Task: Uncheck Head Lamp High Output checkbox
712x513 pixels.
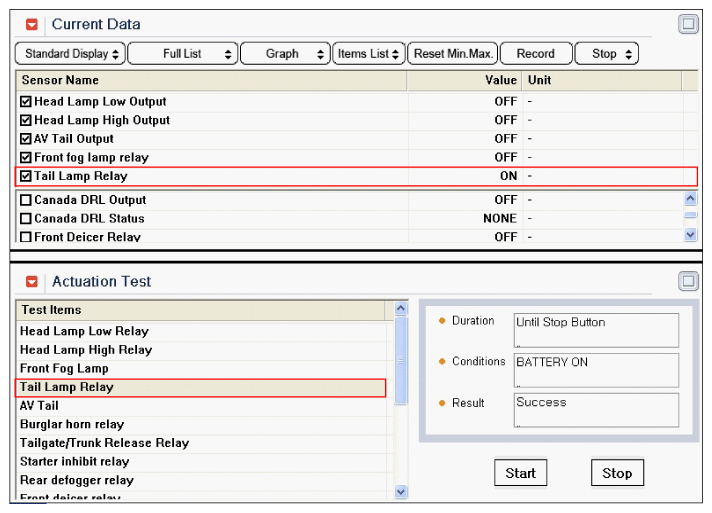Action: click(x=26, y=120)
